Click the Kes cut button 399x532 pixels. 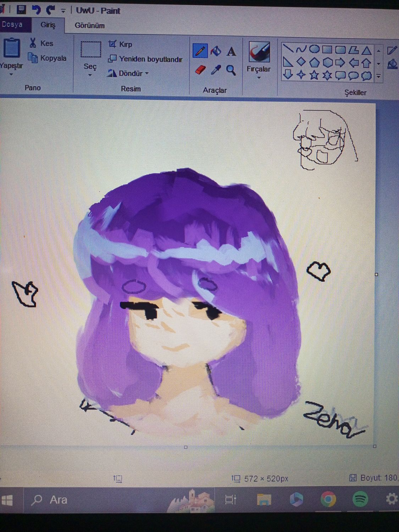tap(41, 43)
